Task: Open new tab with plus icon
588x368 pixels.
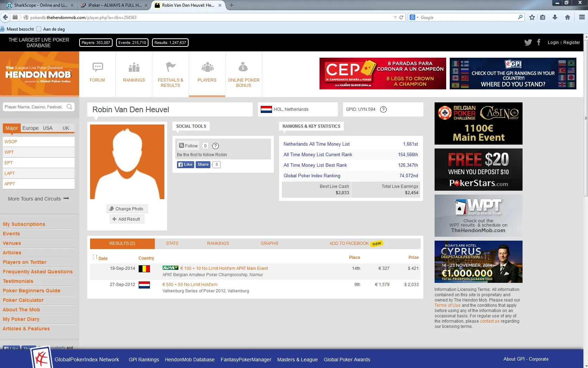Action: click(x=231, y=5)
